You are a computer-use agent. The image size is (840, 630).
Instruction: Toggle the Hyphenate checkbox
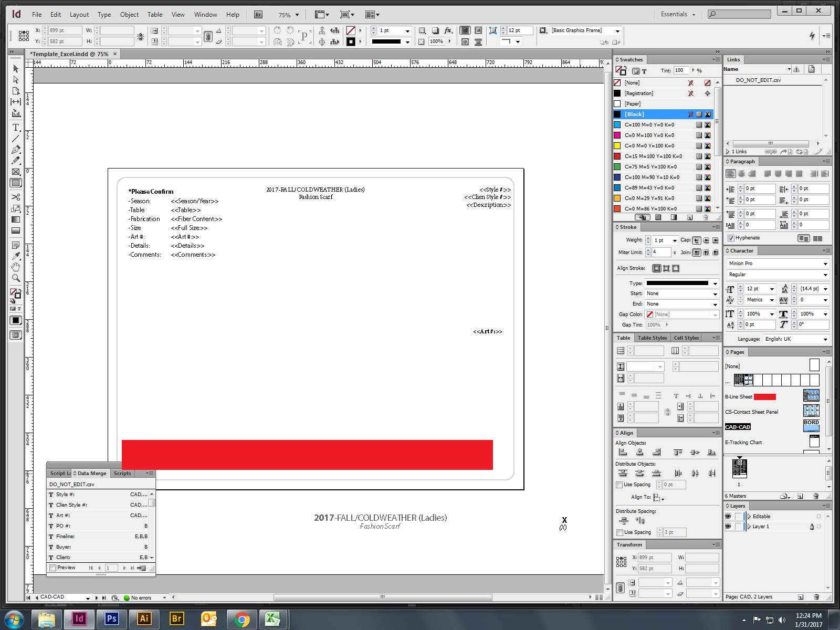click(x=731, y=238)
